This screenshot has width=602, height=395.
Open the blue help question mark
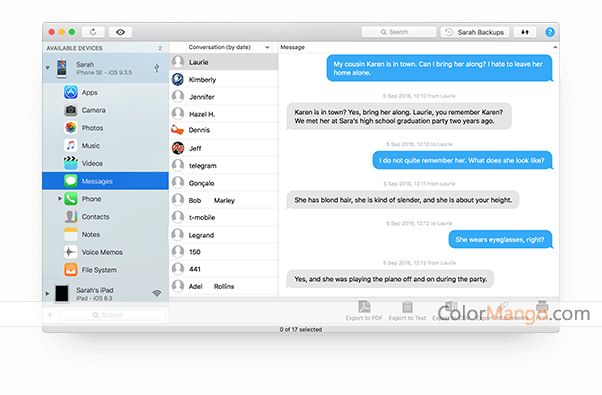click(550, 32)
